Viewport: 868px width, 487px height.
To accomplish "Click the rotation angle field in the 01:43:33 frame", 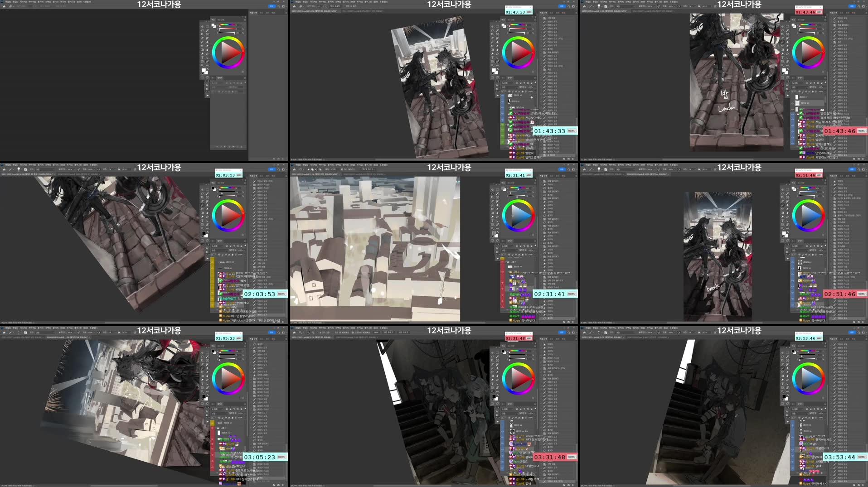I will click(x=319, y=6).
